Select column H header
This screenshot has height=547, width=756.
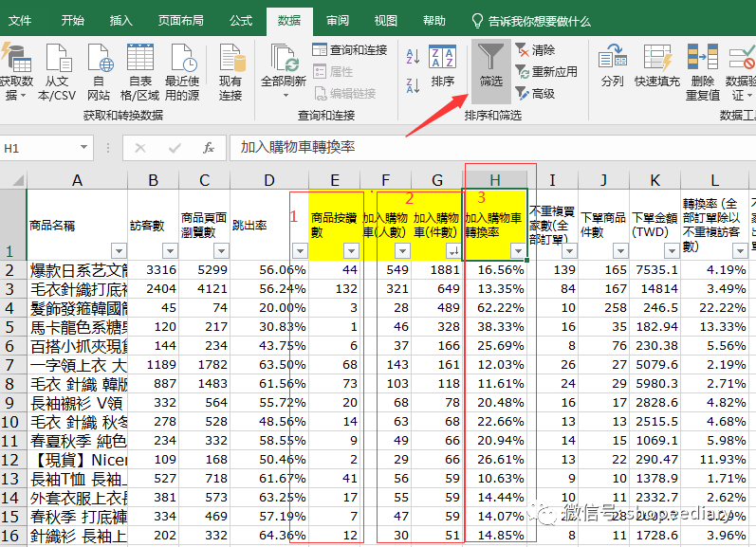[x=495, y=180]
